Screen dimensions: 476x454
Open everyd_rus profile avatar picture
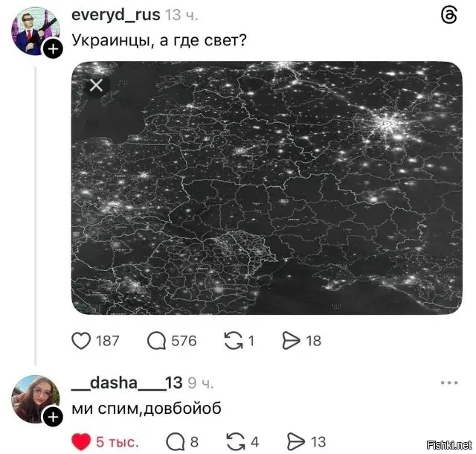pos(35,31)
